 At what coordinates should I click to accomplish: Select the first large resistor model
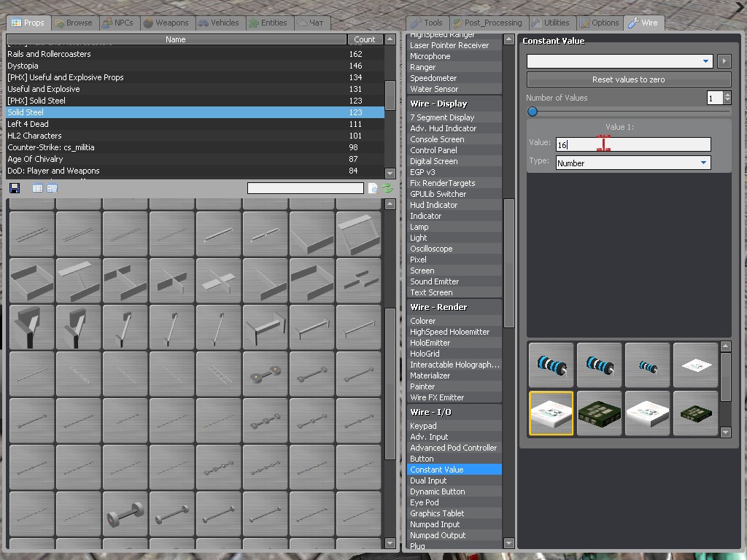coord(551,365)
